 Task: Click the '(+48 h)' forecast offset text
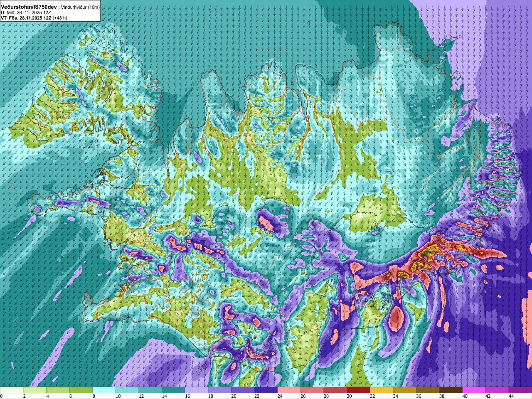(60, 18)
